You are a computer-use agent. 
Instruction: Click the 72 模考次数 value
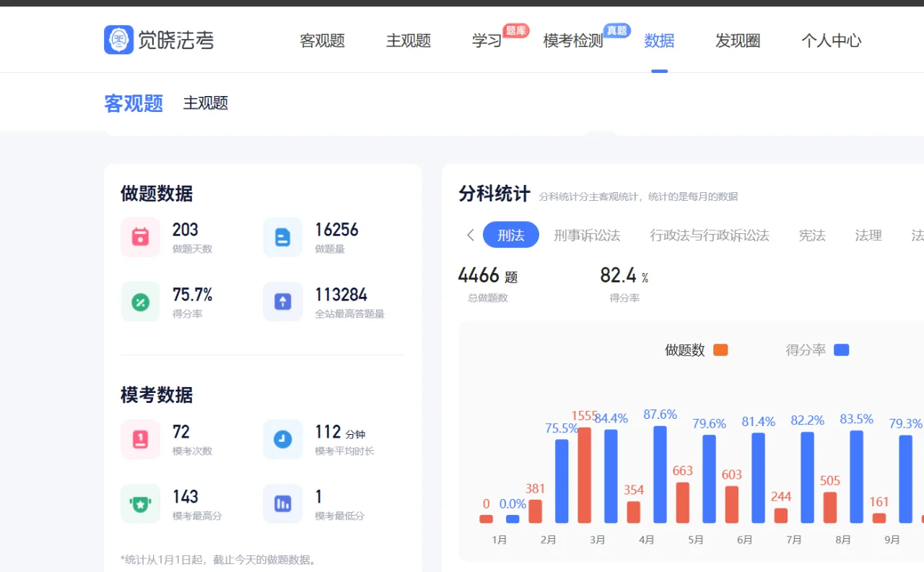[x=181, y=432]
